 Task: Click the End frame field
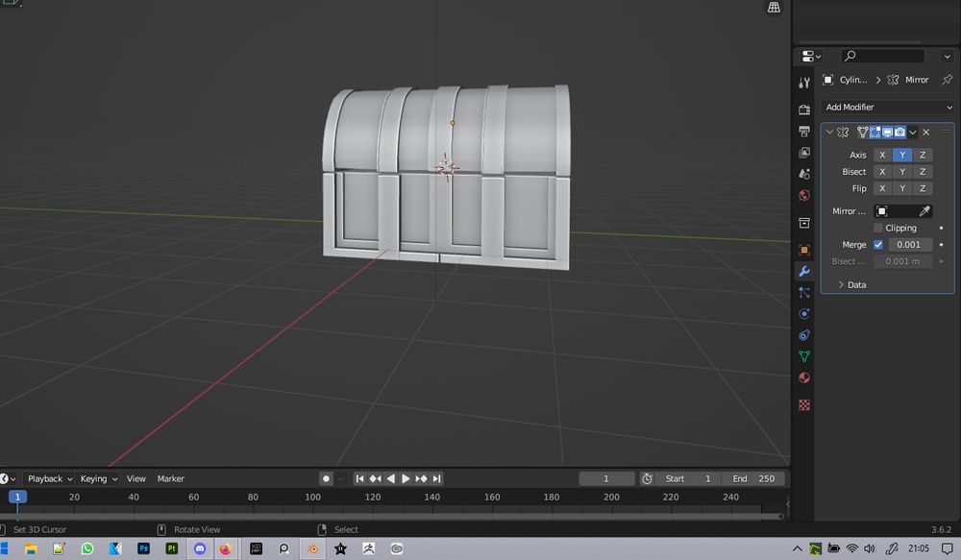coord(754,478)
